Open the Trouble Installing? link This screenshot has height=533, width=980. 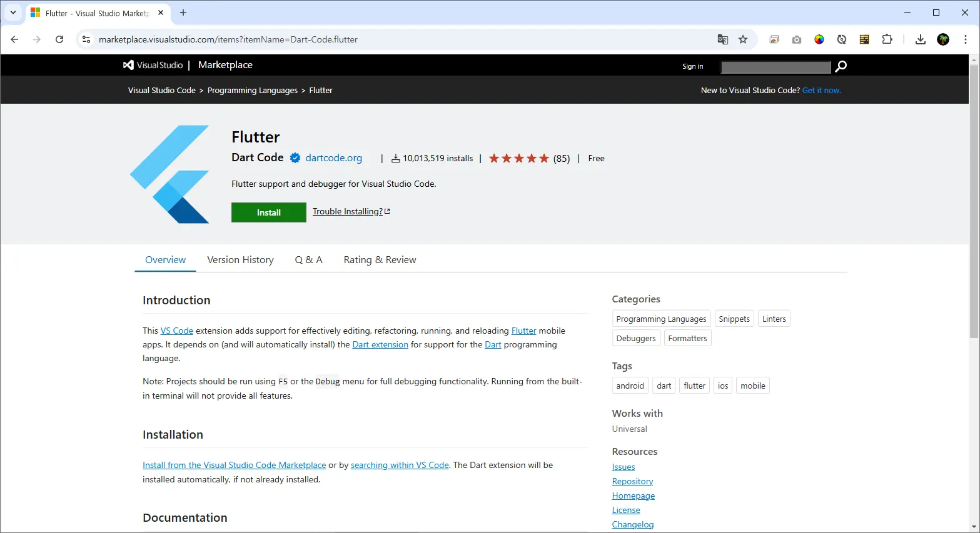[351, 211]
